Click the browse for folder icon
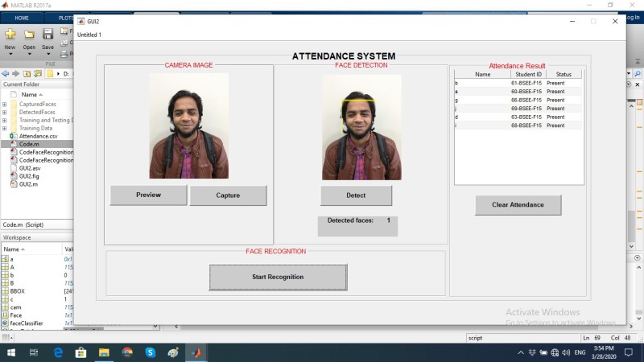This screenshot has height=362, width=644. click(x=38, y=73)
